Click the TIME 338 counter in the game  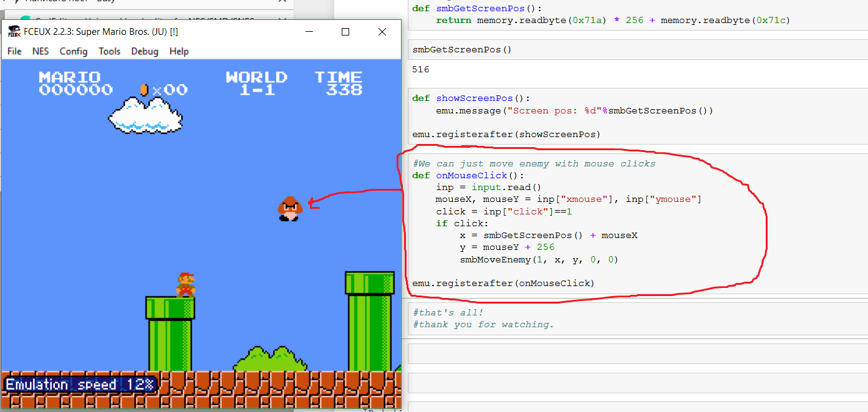(339, 84)
